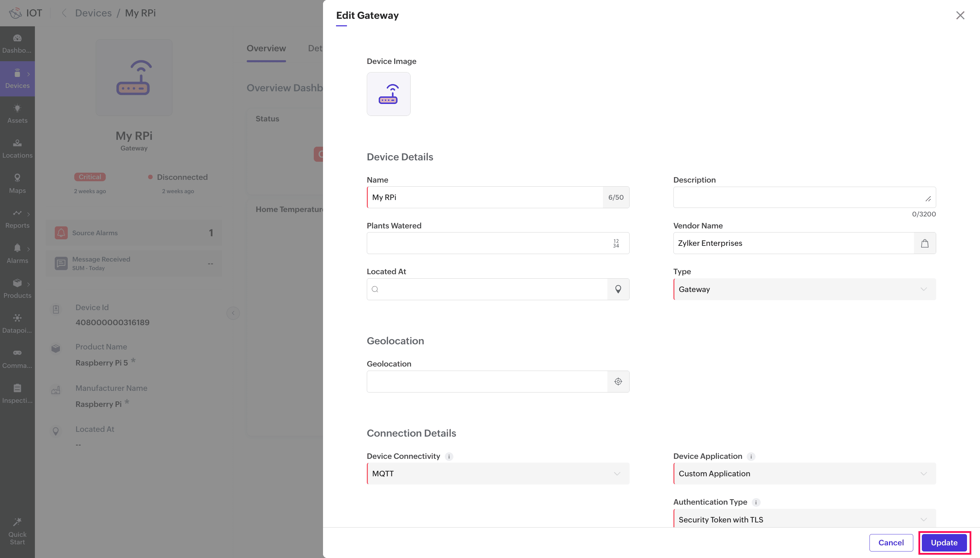Click the map pin icon in Located At
980x558 pixels.
(618, 289)
